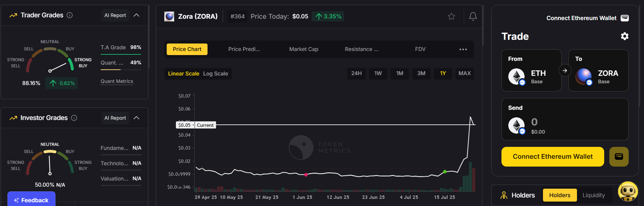Click the 88.16% trader grade value

tap(31, 83)
